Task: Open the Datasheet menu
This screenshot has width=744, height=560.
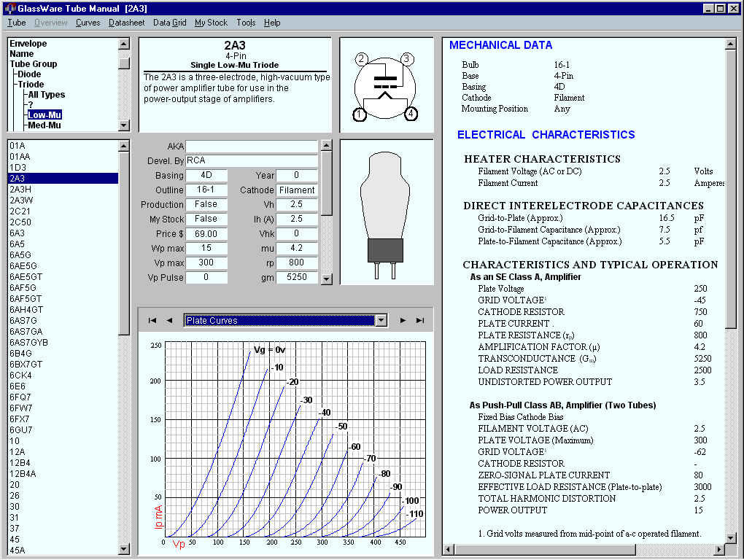Action: (126, 23)
